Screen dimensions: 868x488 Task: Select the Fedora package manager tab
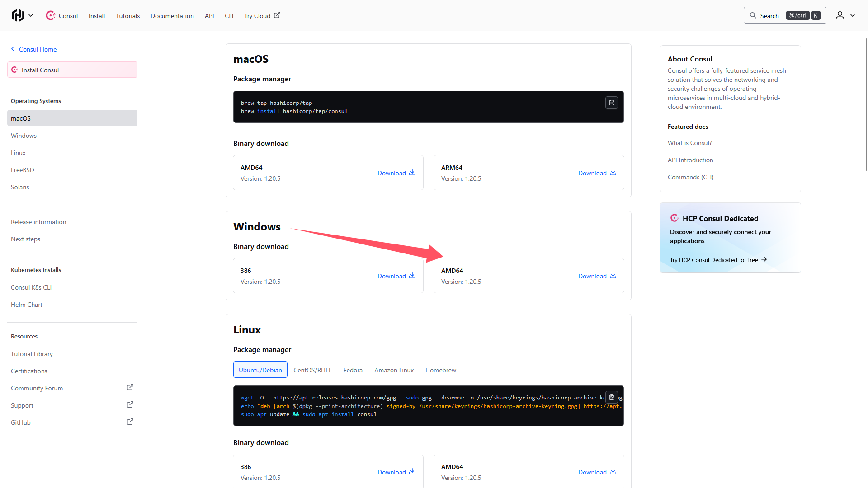[353, 370]
